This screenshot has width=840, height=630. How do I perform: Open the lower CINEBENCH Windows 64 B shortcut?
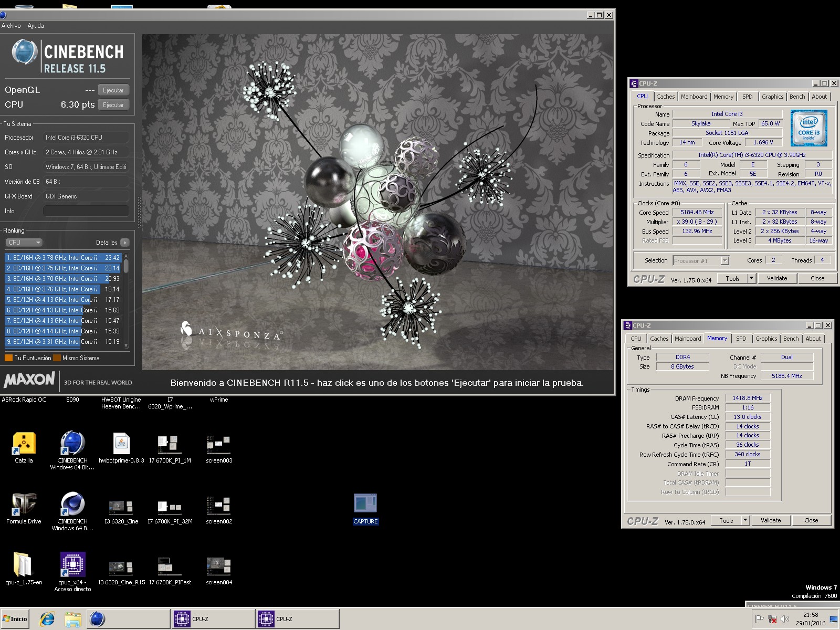pos(72,511)
